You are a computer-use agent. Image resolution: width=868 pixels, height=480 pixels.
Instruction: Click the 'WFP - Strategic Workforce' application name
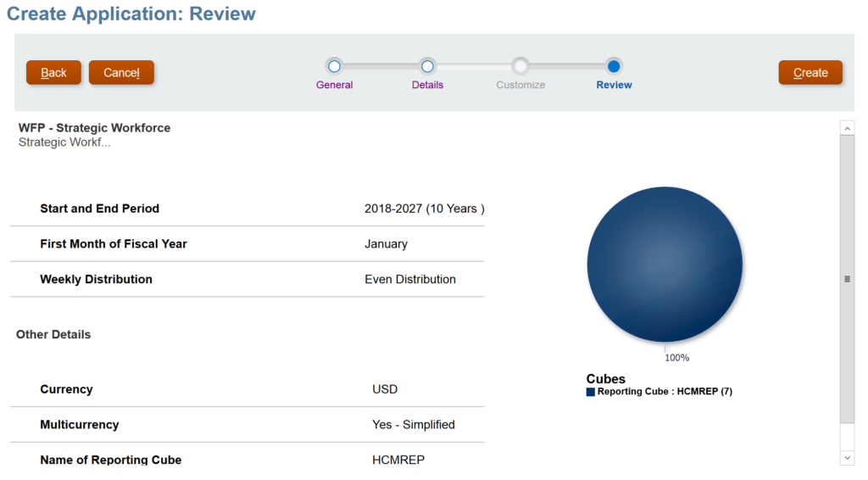pyautogui.click(x=95, y=128)
